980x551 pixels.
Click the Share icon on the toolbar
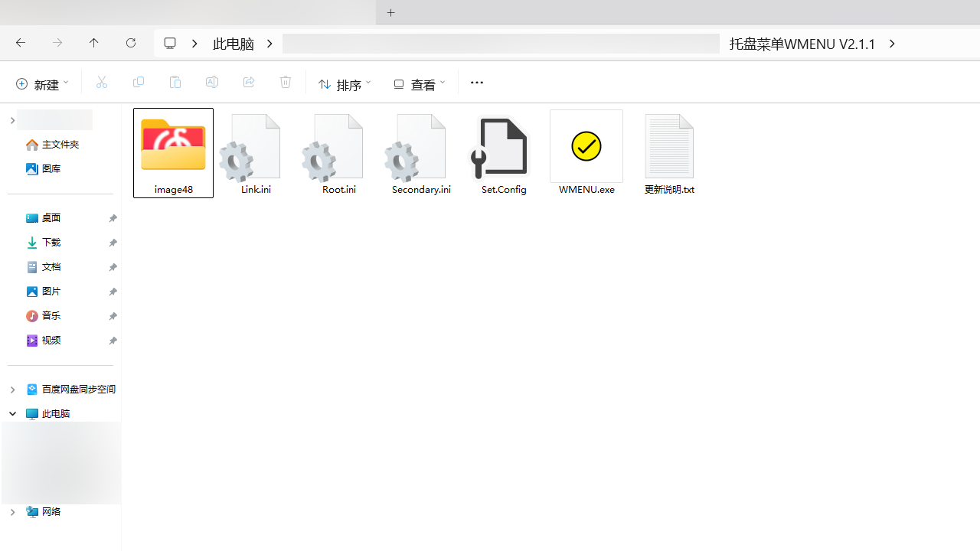point(248,82)
